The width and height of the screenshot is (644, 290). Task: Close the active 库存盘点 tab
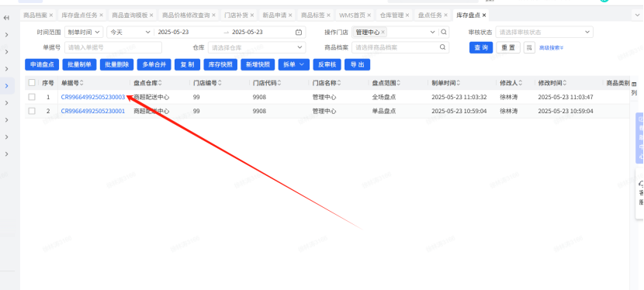tap(484, 16)
